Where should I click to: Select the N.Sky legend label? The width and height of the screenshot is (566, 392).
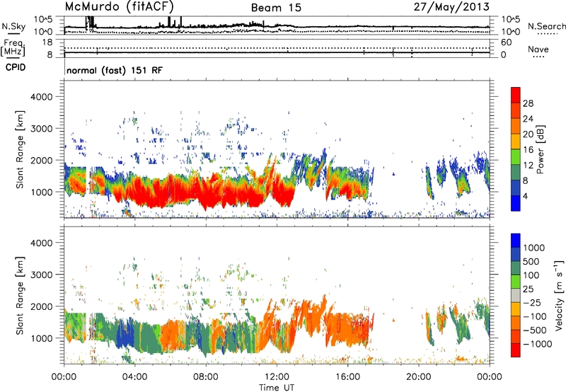click(13, 26)
